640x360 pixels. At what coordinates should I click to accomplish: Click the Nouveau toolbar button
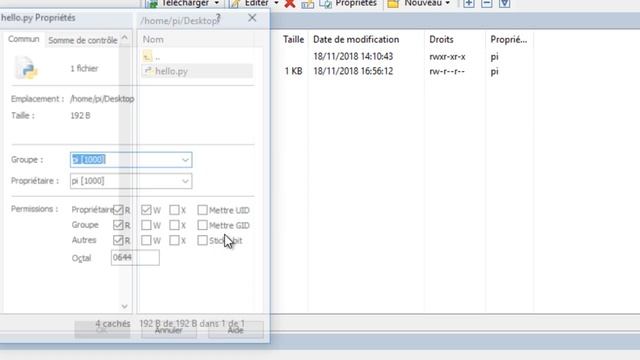[x=415, y=3]
